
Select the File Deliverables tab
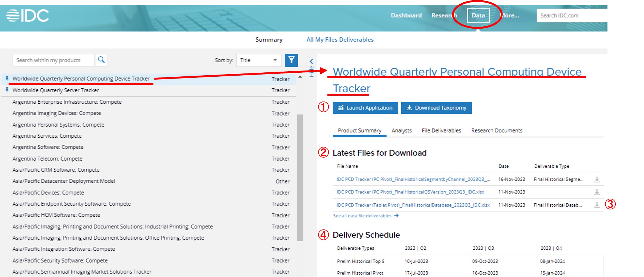tap(441, 131)
